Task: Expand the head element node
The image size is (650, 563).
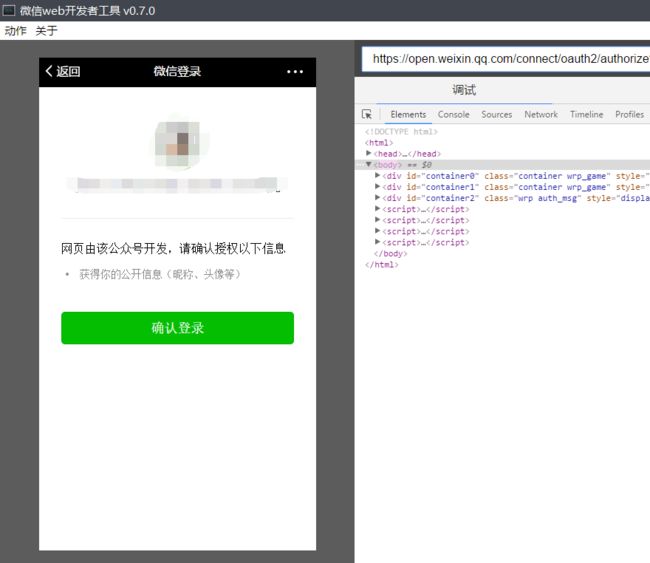Action: [369, 153]
